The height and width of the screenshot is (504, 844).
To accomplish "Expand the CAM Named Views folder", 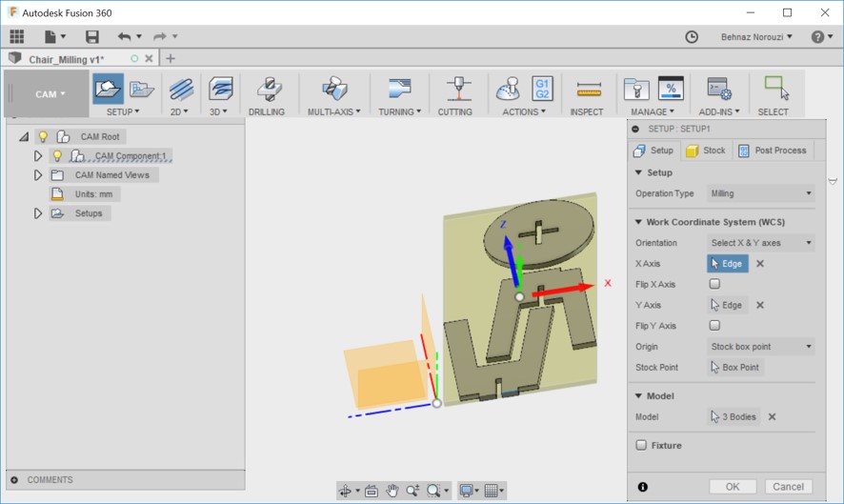I will pos(38,175).
